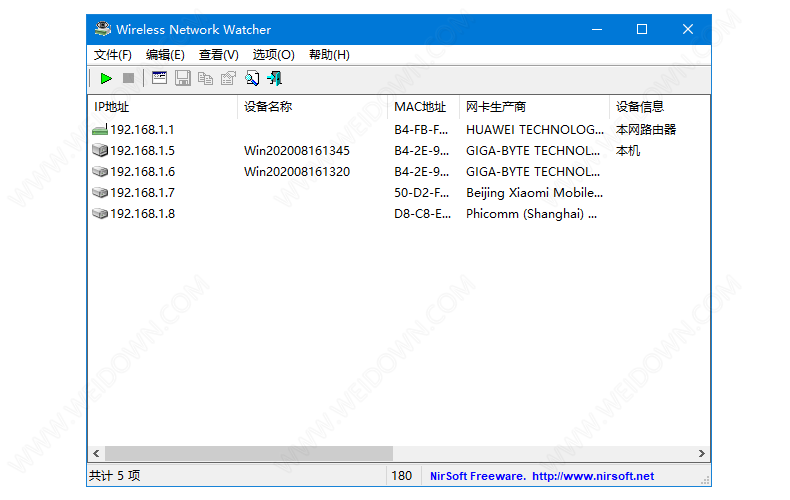Click the Properties toolbar icon

point(229,78)
